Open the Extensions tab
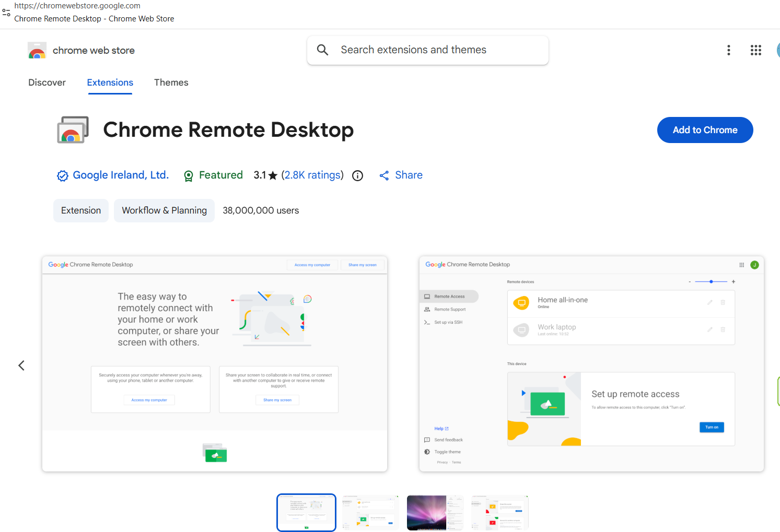The width and height of the screenshot is (780, 532). [x=110, y=82]
